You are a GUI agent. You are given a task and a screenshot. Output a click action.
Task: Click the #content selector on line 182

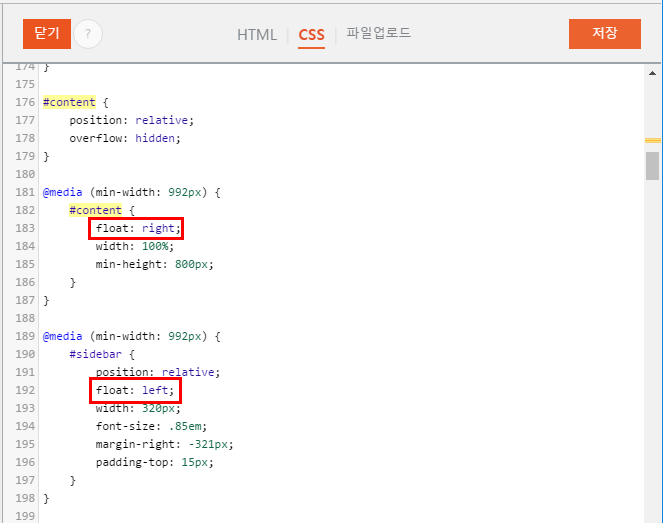[x=96, y=210]
